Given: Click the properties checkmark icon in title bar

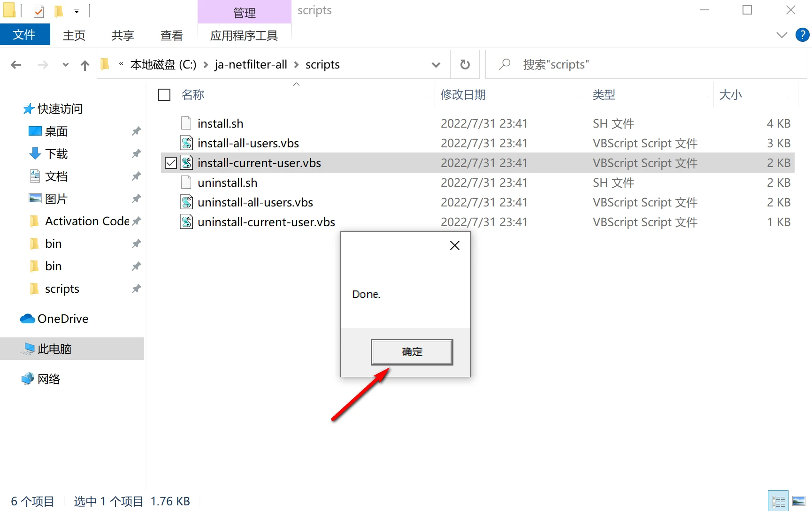Looking at the screenshot, I should 38,10.
